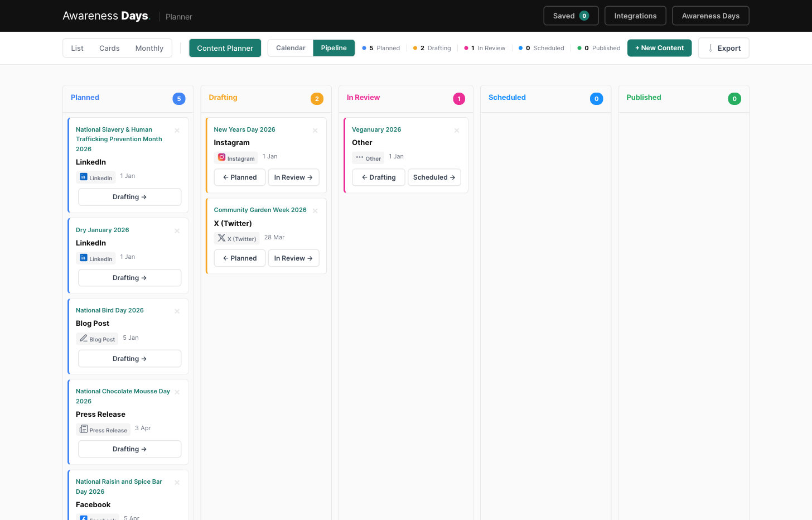Screen dimensions: 812x520
Task: Click the Scheduled column heading
Action: coord(507,97)
